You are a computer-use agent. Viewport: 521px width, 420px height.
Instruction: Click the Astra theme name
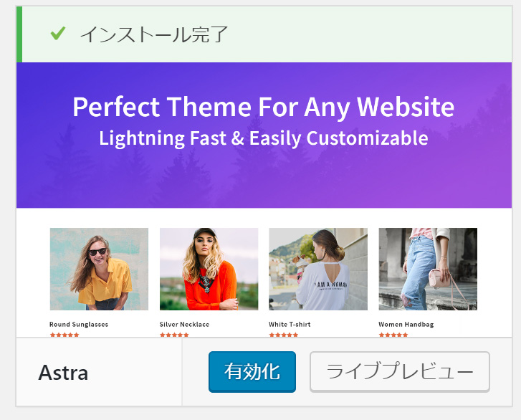click(63, 373)
